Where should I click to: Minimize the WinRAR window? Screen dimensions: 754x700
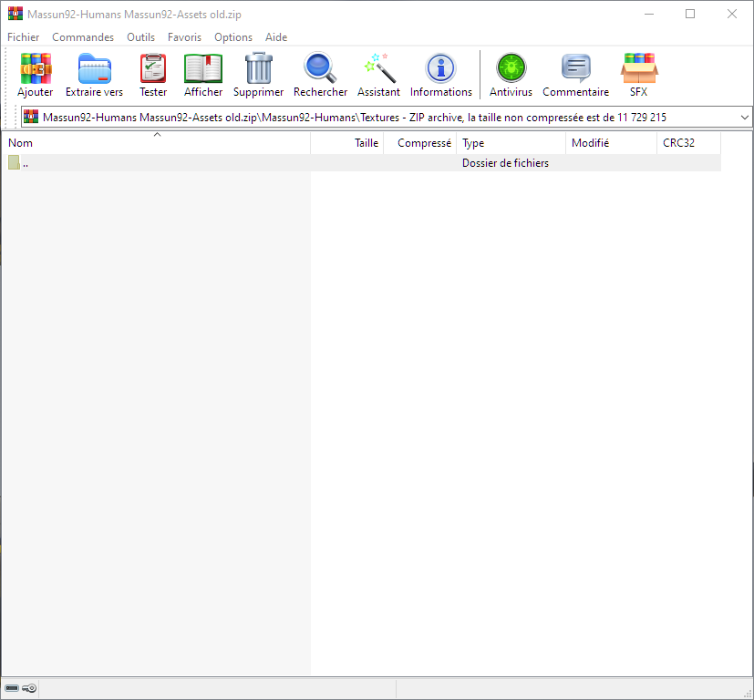pyautogui.click(x=649, y=14)
